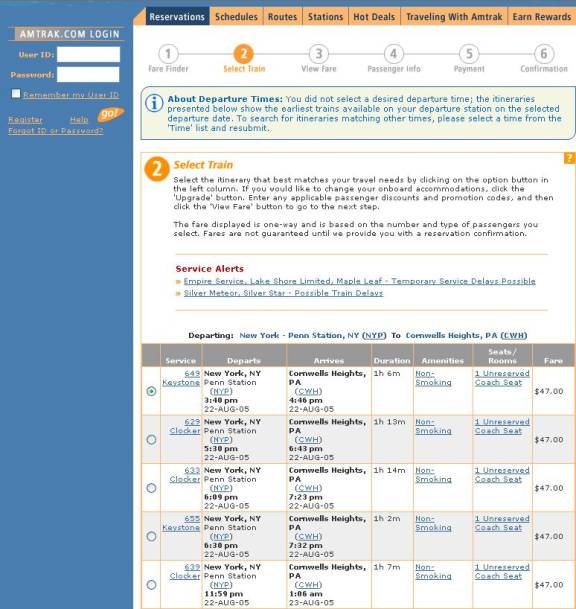The height and width of the screenshot is (609, 576).
Task: Open the Traveling With Amtrak tab
Action: [454, 17]
